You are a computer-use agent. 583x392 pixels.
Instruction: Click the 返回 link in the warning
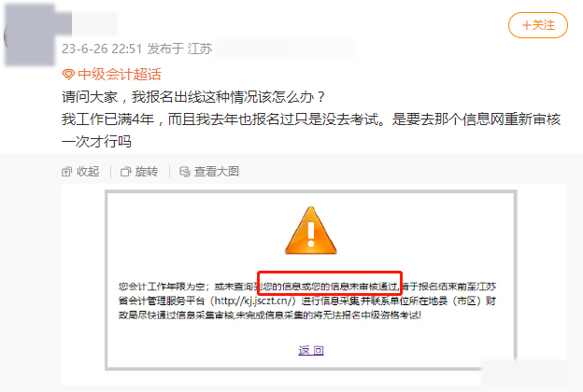[x=311, y=350]
